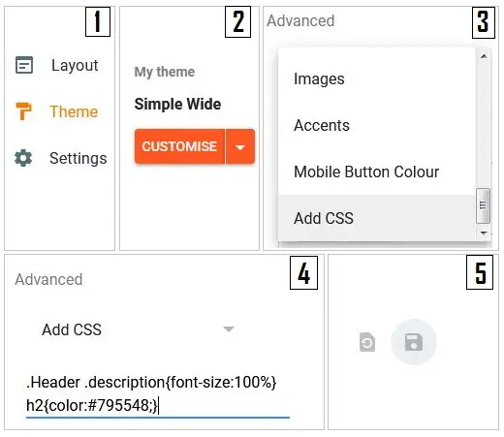This screenshot has height=437, width=504.
Task: Click the Layout page icon
Action: [x=24, y=65]
